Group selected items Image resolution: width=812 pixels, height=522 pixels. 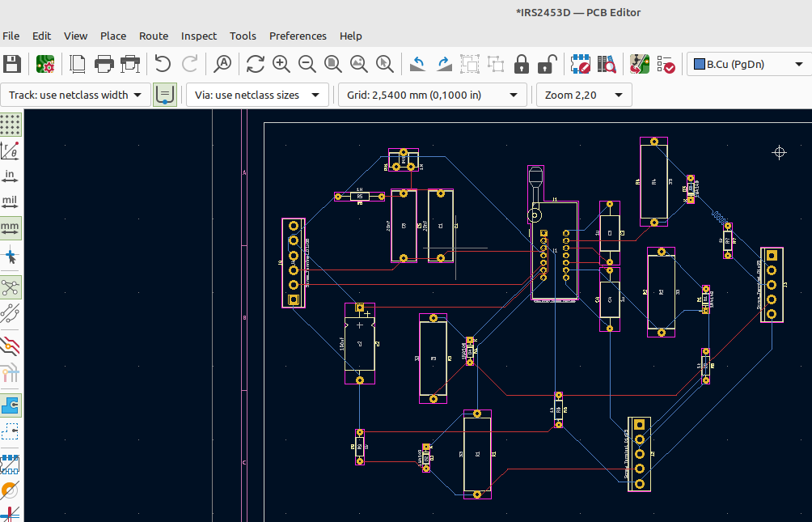(x=470, y=64)
